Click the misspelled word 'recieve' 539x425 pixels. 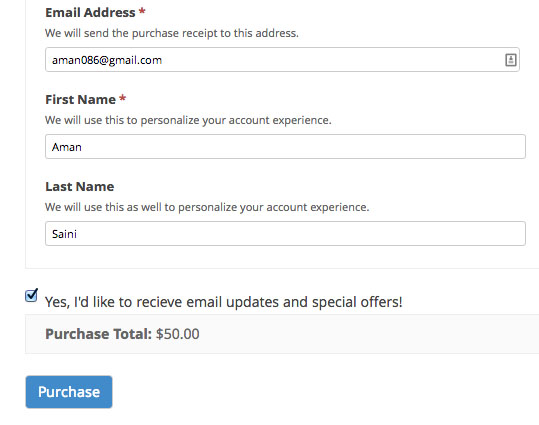point(159,302)
